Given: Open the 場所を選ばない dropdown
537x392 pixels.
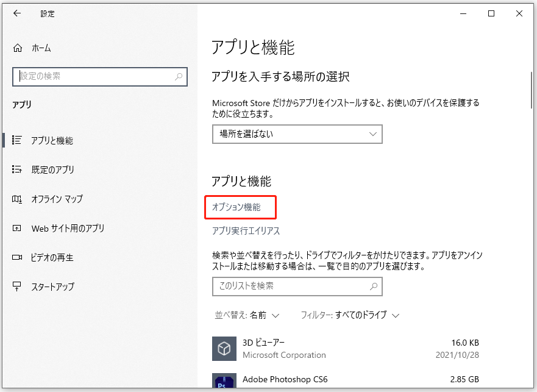Looking at the screenshot, I should coord(297,134).
